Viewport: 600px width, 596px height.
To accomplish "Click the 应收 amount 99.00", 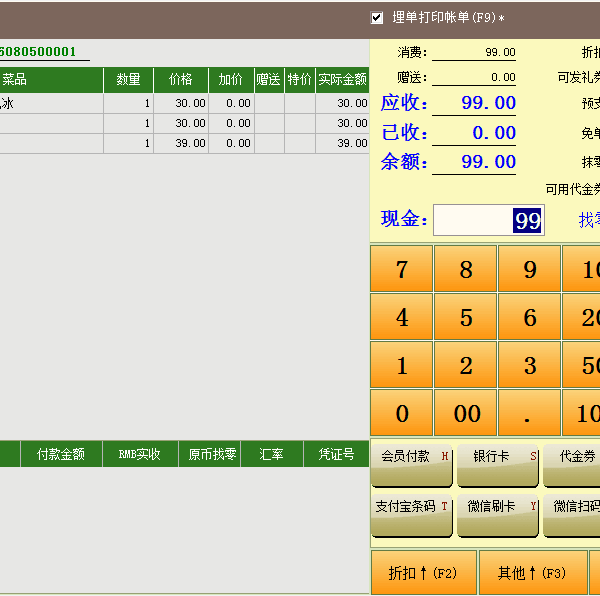I will [x=489, y=103].
